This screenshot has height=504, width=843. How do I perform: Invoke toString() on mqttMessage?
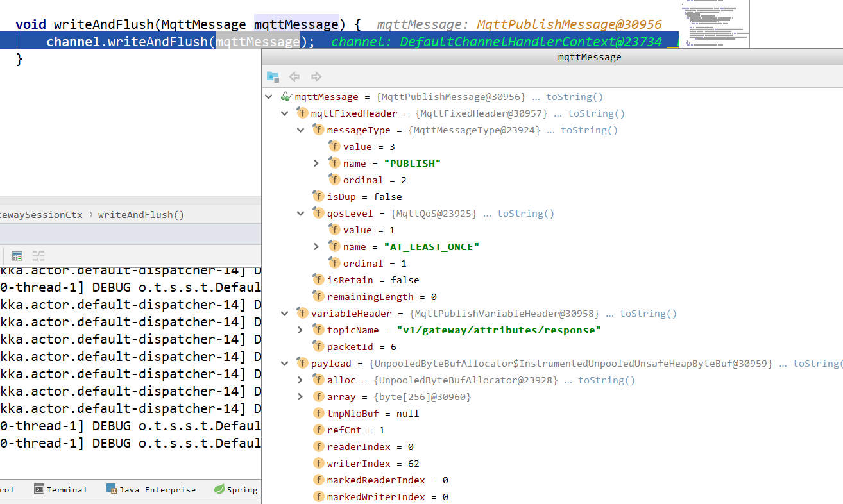pos(574,96)
